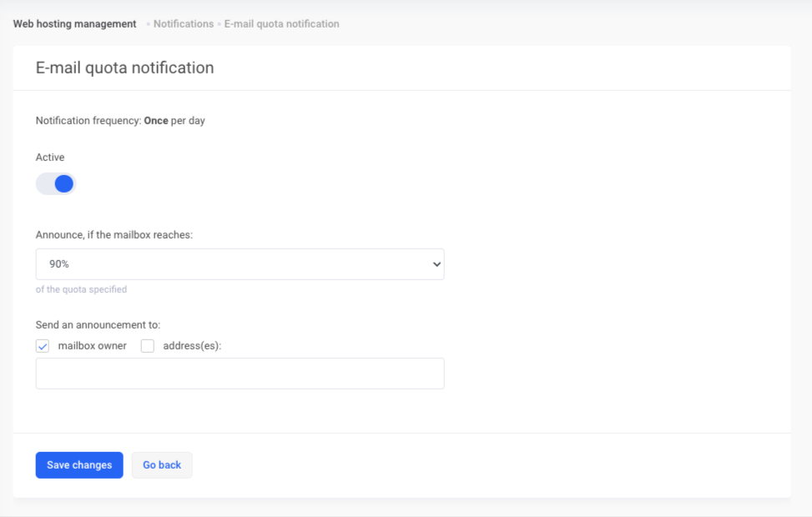Click the "mailbox owner" label text
Screen dimensions: 812x517
click(x=92, y=346)
